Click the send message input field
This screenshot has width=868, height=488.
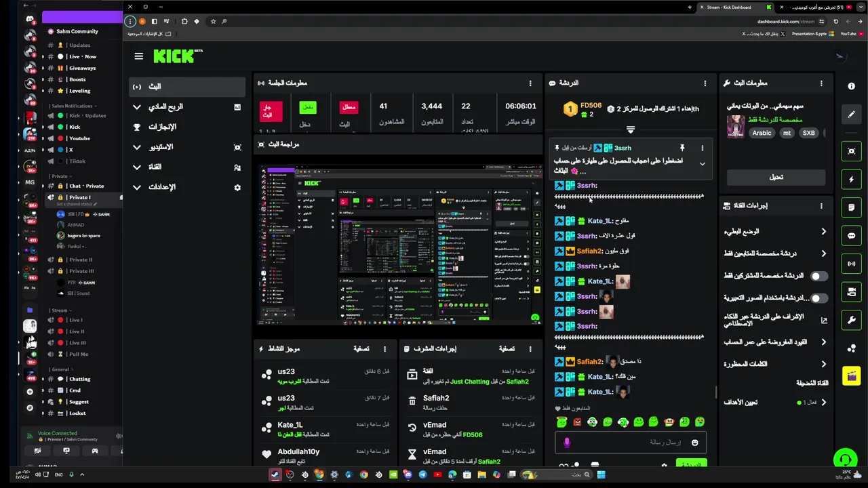[631, 443]
